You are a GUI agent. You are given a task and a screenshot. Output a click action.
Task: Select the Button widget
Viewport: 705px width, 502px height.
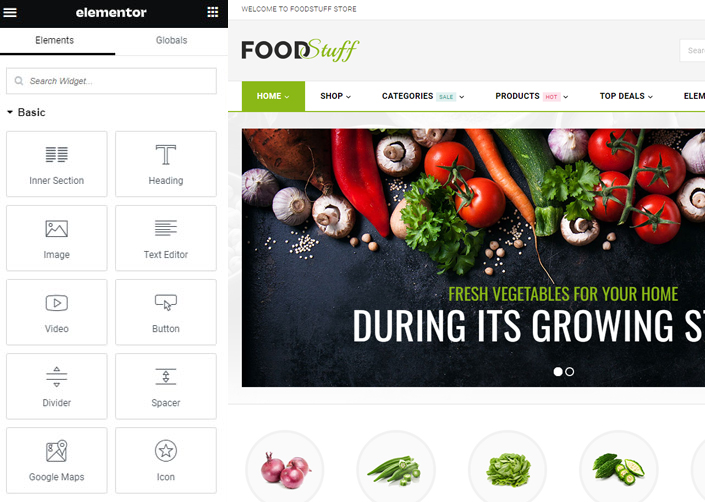166,312
